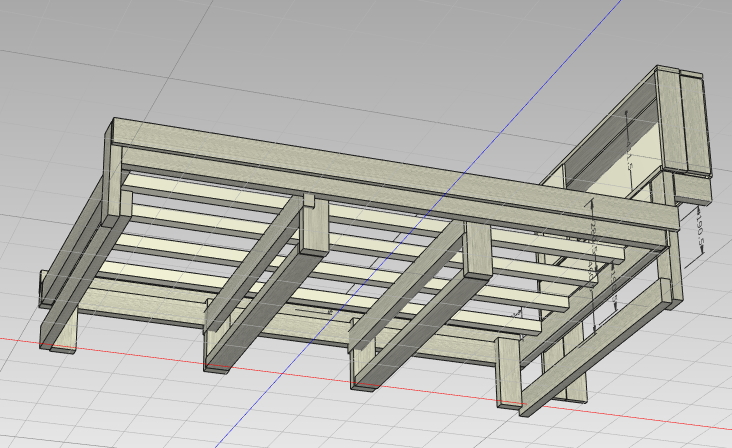The height and width of the screenshot is (448, 732).
Task: Click the outer "190.5" dimension label
Action: pos(700,229)
